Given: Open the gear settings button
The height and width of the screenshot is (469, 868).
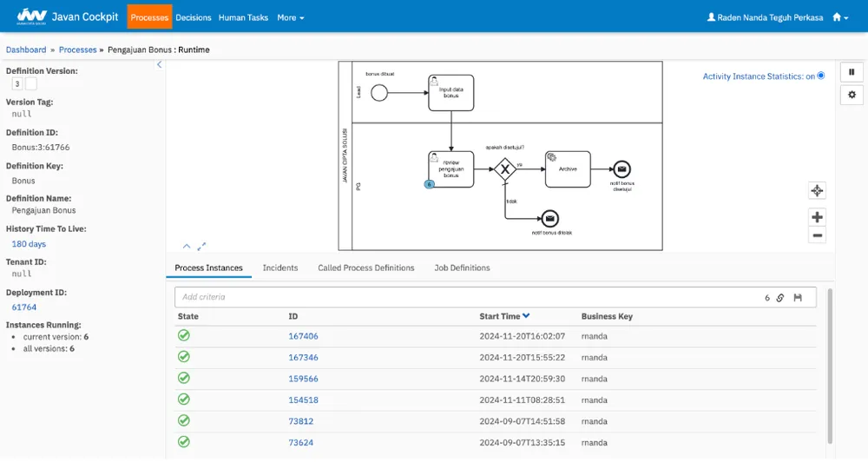Looking at the screenshot, I should (x=852, y=95).
